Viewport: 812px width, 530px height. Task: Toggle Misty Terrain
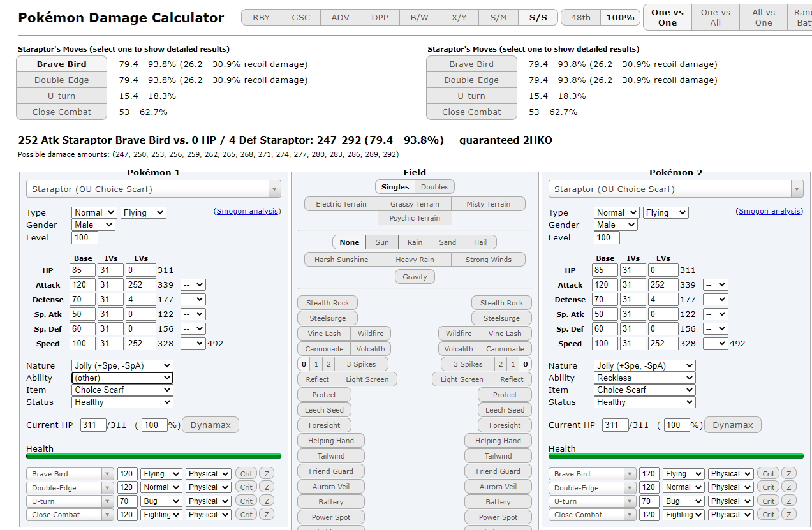coord(488,204)
